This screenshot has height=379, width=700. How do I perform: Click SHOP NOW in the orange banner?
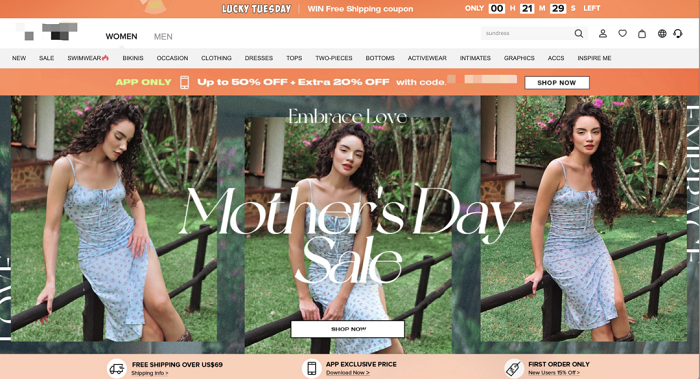tap(557, 83)
